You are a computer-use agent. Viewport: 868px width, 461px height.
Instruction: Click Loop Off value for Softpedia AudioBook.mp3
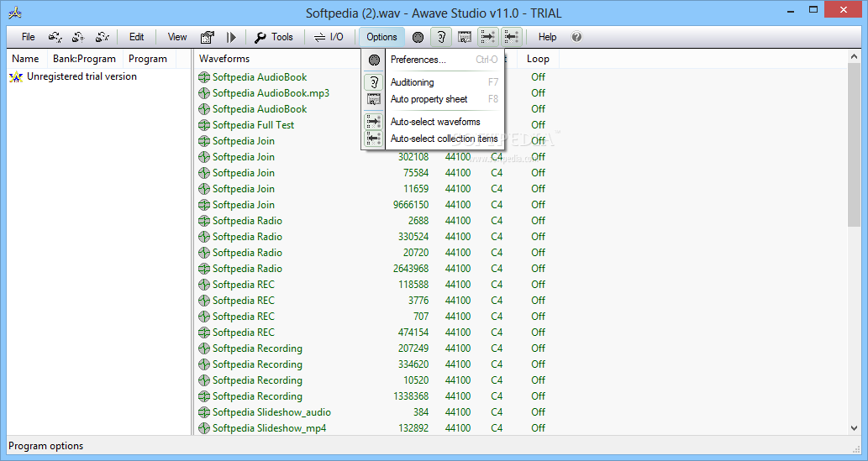[x=538, y=93]
